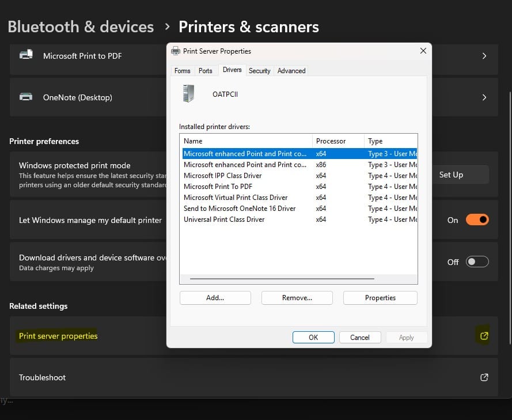The height and width of the screenshot is (420, 512).
Task: Go back to Bluetooth & devices breadcrumb
Action: (x=81, y=27)
